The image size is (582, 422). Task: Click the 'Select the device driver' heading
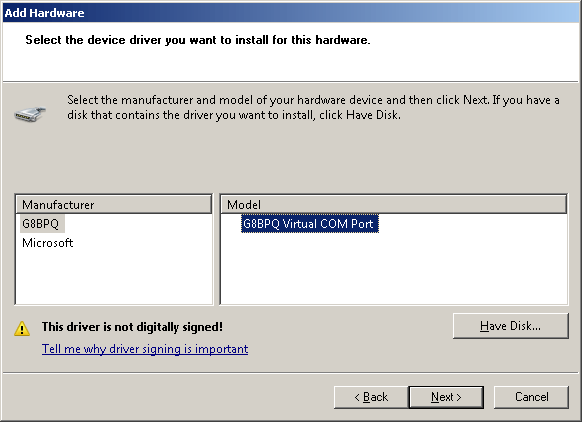tap(197, 40)
